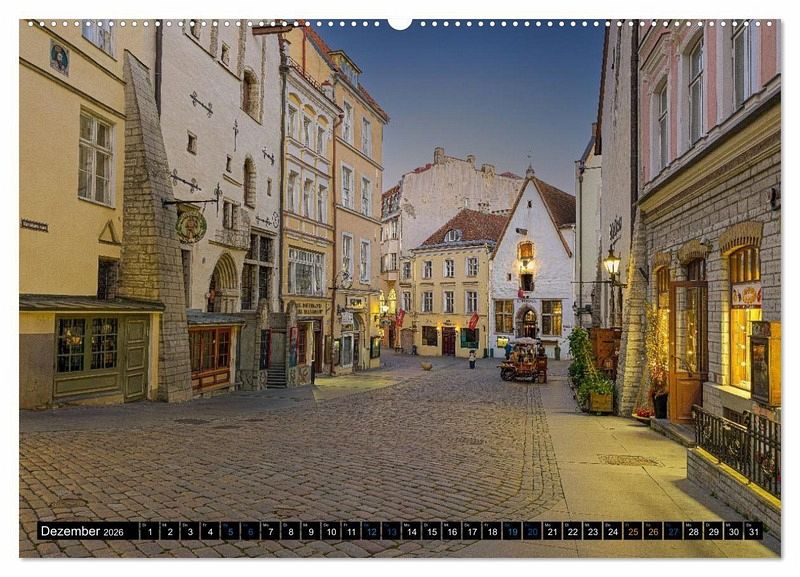Select the highlighted day 26 cell
This screenshot has width=800, height=577.
click(x=652, y=531)
